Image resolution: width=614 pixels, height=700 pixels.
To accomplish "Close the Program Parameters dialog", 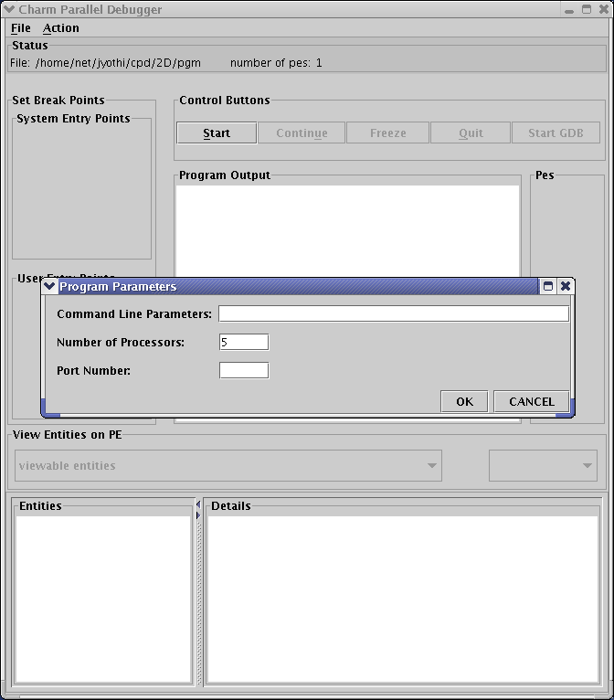I will [x=566, y=286].
